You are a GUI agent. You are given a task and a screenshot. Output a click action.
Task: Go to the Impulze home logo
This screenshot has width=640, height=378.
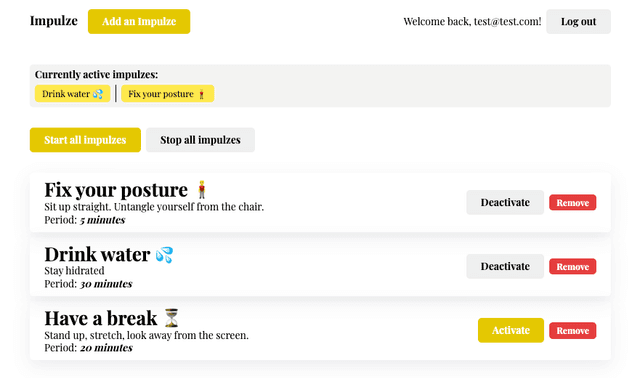click(x=53, y=21)
